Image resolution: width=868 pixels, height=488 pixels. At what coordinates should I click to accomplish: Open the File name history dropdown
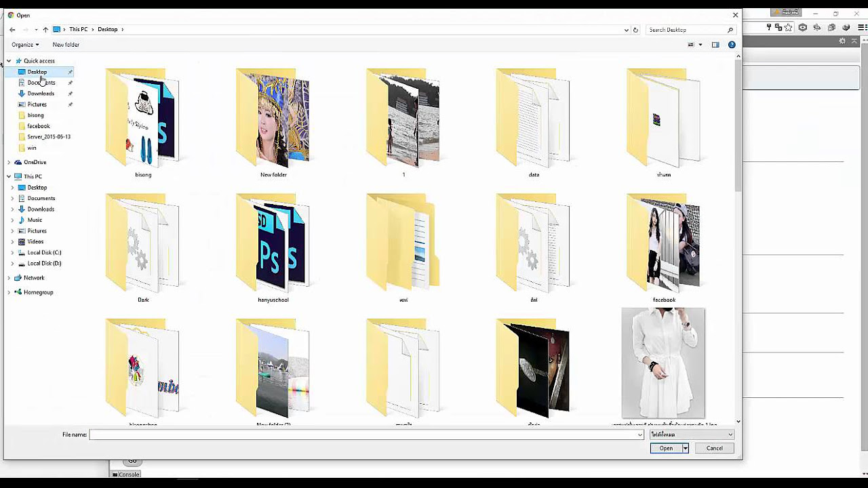(639, 435)
